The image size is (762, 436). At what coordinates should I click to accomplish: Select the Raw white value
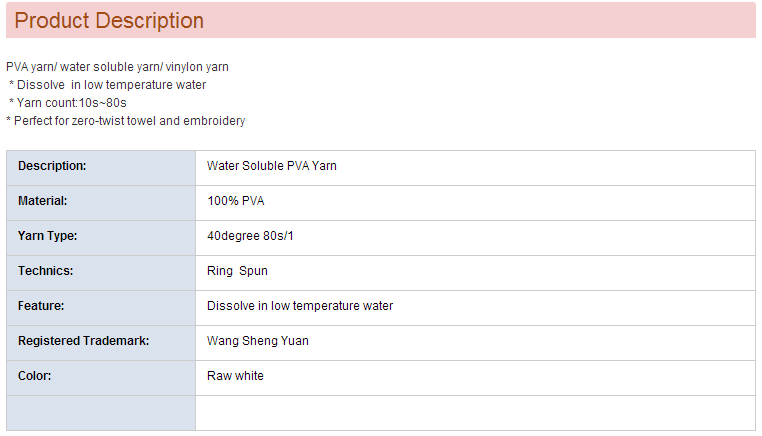tap(235, 376)
